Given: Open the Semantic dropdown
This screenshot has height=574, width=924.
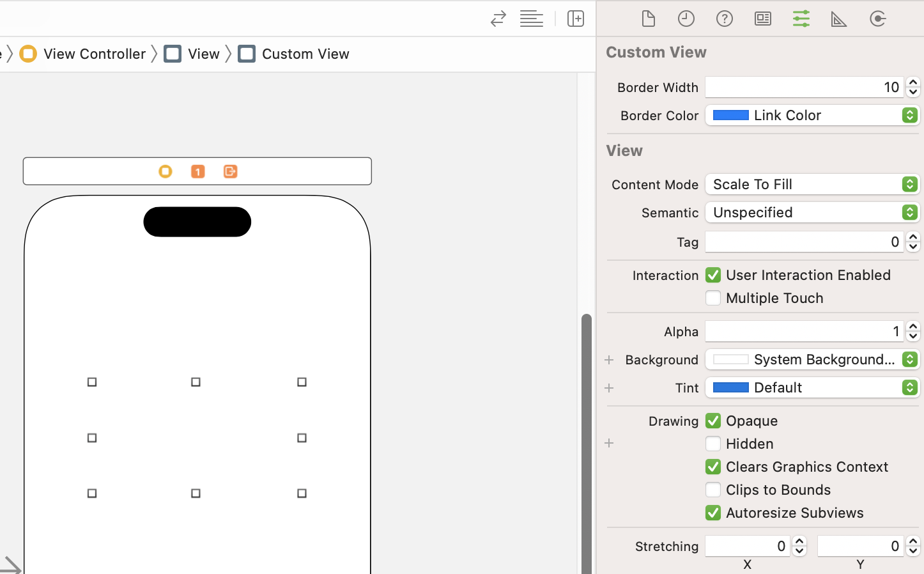Looking at the screenshot, I should 812,212.
